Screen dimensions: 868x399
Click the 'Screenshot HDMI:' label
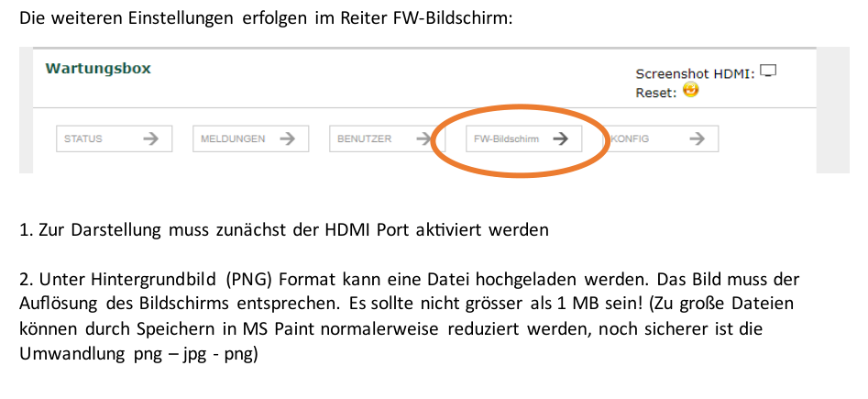point(696,74)
